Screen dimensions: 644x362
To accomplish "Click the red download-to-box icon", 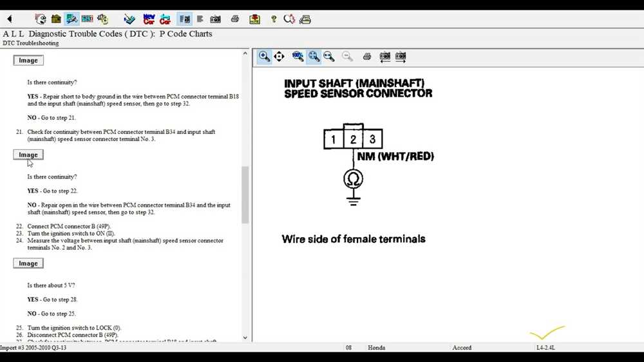I will pos(254,19).
